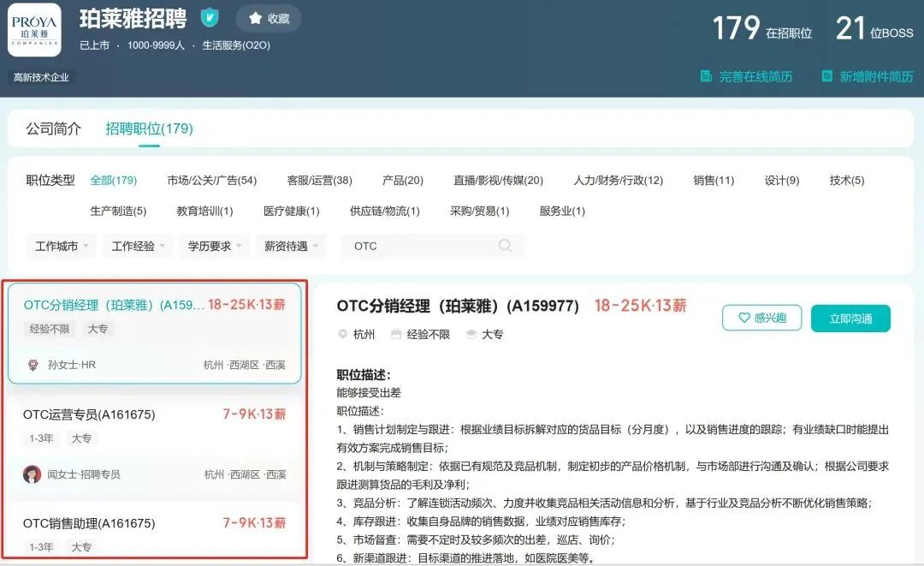Open the 新增附件简历 link
The height and width of the screenshot is (566, 924).
(876, 76)
